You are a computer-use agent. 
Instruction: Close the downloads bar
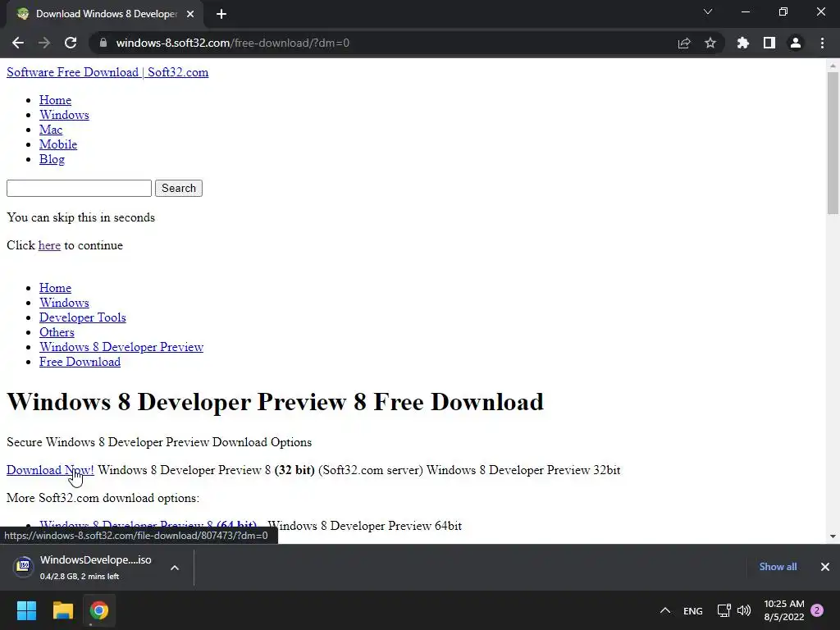[825, 567]
